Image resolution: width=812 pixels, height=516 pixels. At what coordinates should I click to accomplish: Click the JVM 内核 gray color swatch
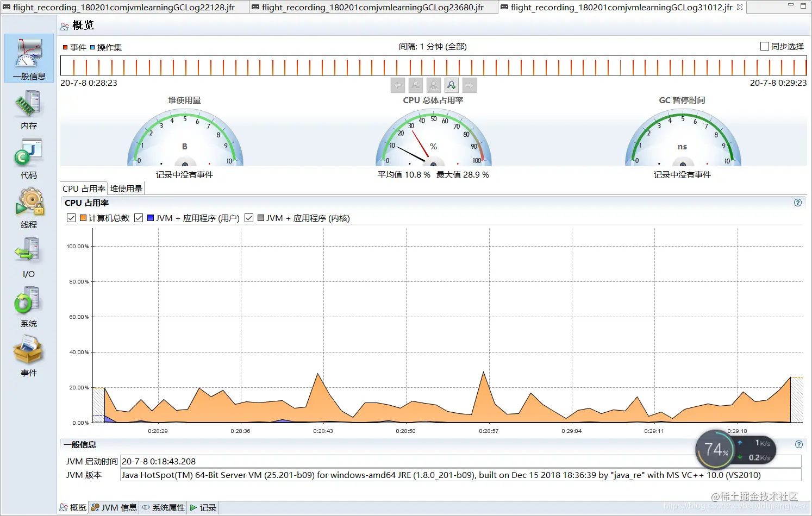(261, 218)
